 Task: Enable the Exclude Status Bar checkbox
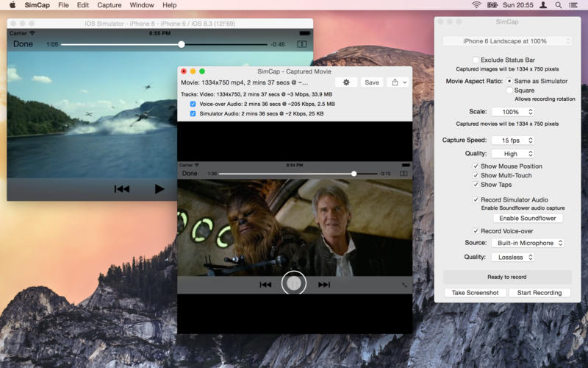(476, 60)
